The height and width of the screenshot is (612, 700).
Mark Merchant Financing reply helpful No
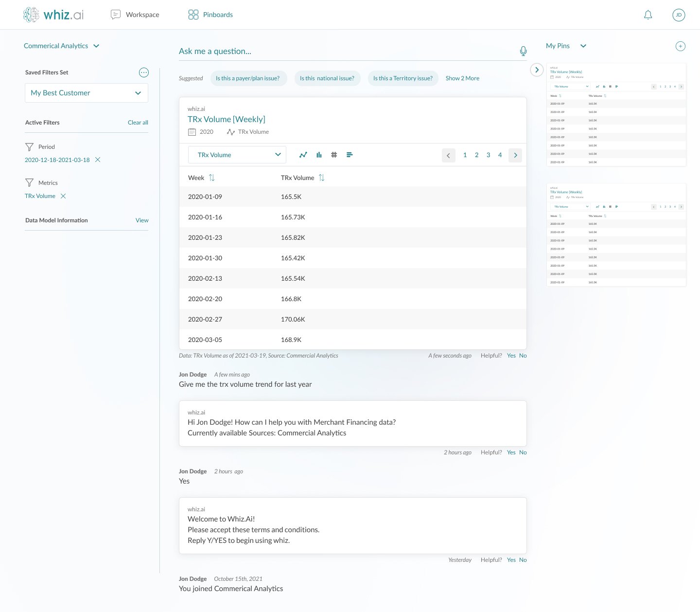pos(523,452)
